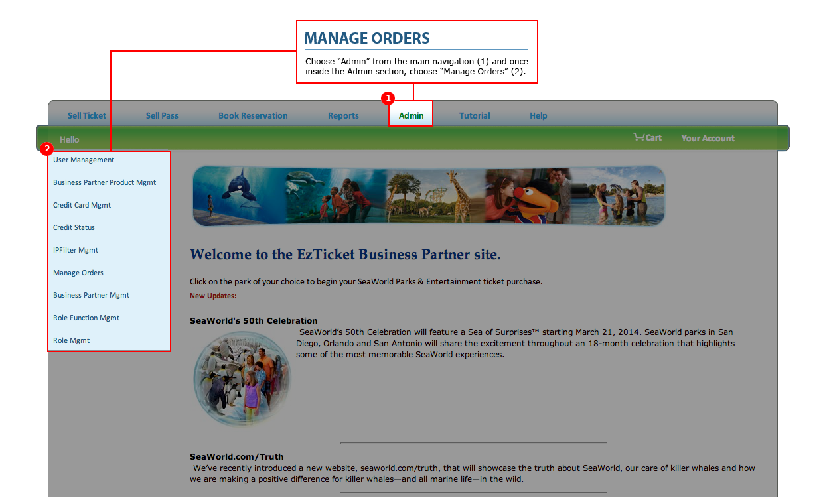
Task: Click the 50th Celebration penguin image
Action: pyautogui.click(x=242, y=379)
